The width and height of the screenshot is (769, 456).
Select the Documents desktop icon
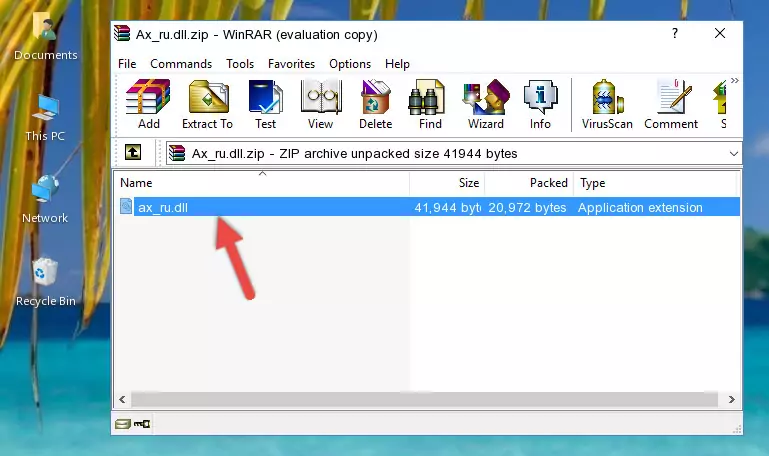[x=45, y=37]
